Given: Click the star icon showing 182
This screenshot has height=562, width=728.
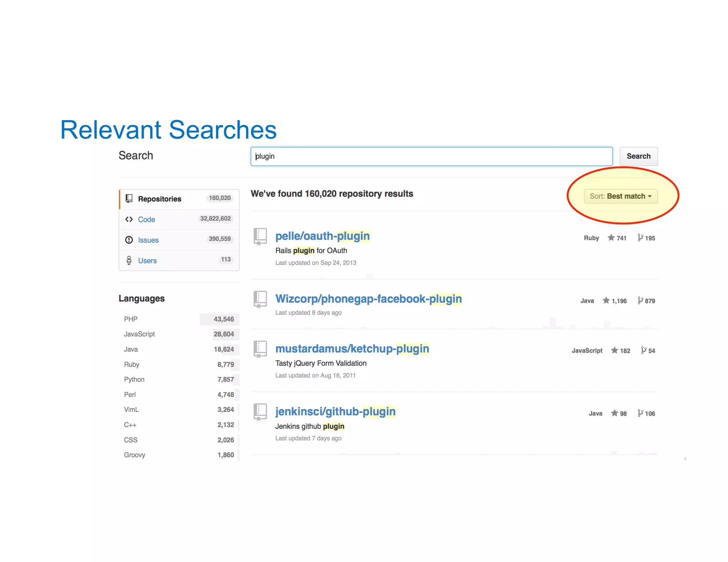Looking at the screenshot, I should pyautogui.click(x=615, y=350).
